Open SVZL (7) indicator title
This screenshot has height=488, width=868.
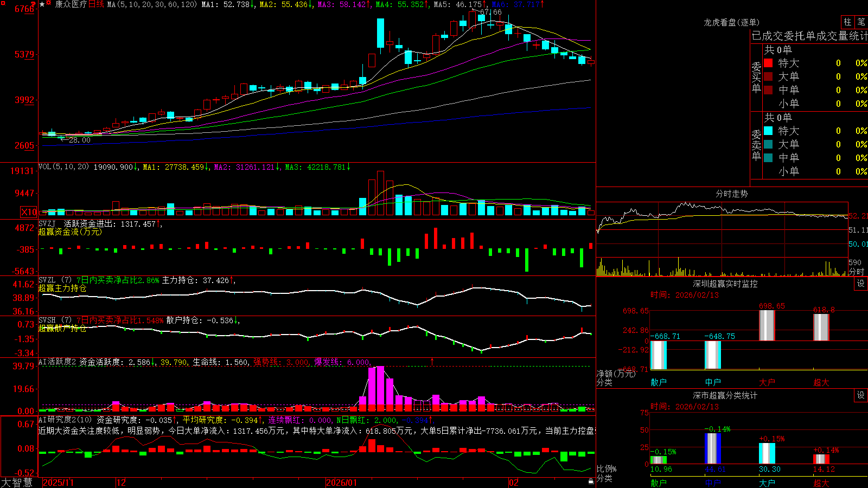coord(55,280)
